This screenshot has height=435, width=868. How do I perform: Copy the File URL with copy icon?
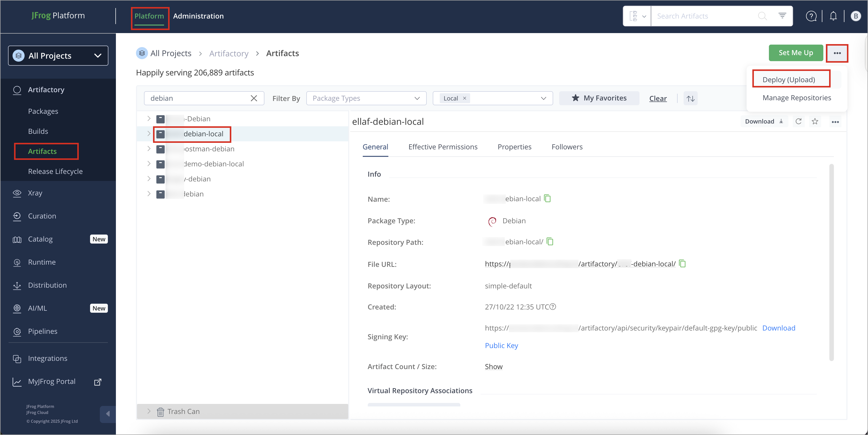click(682, 264)
